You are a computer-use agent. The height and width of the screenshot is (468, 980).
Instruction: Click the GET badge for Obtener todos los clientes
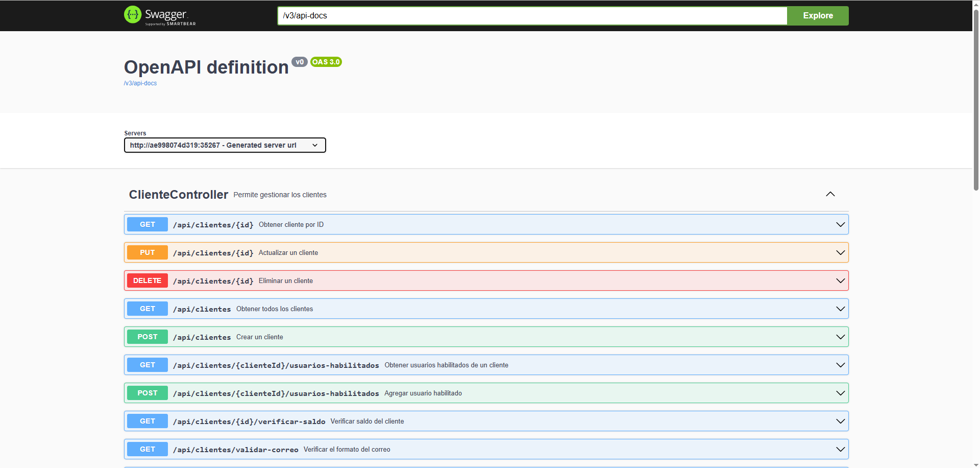click(147, 309)
